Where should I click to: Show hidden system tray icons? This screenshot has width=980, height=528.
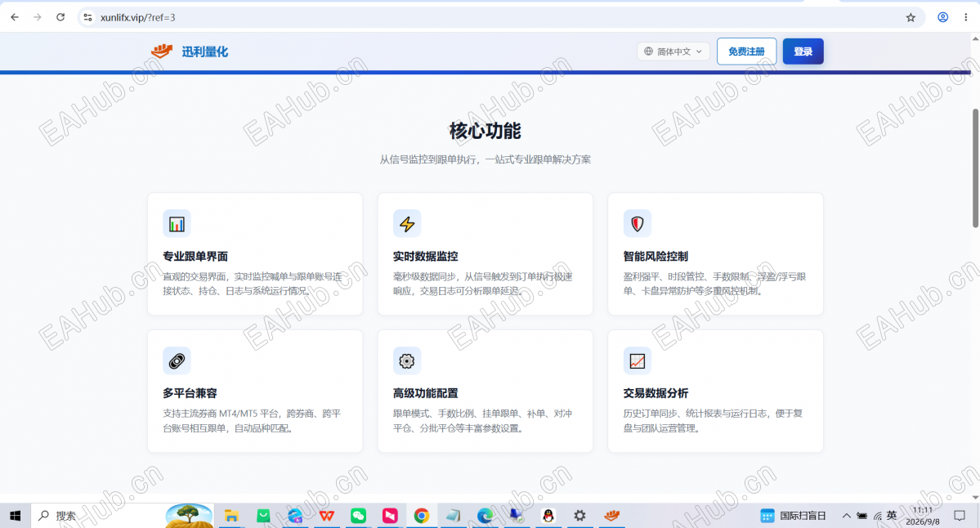click(x=846, y=516)
